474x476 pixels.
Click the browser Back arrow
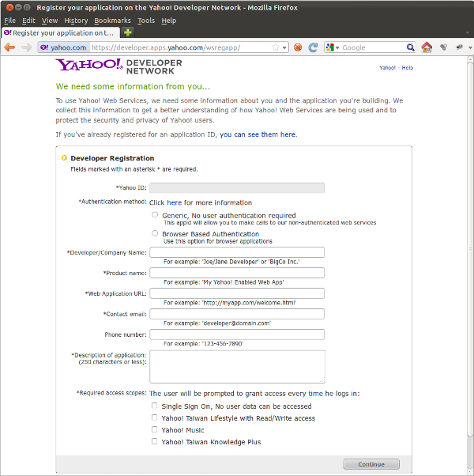(9, 47)
